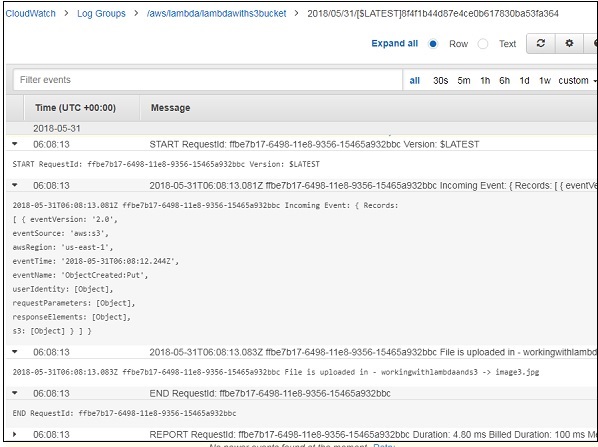Go to CloudWatch breadcrumb link
The height and width of the screenshot is (447, 598).
(31, 13)
